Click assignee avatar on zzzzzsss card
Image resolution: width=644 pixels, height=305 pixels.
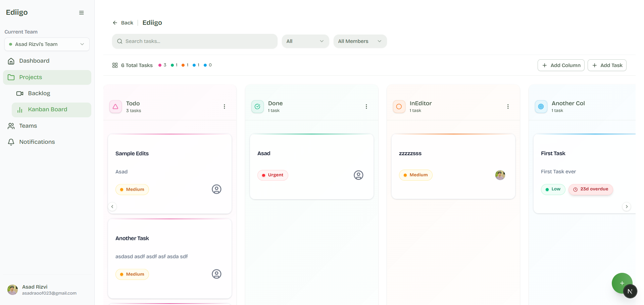coord(500,175)
